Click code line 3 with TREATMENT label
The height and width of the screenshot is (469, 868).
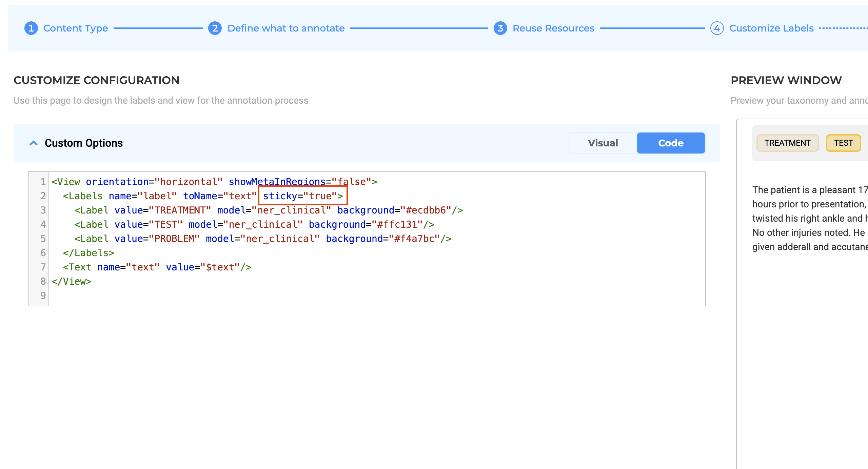click(269, 210)
